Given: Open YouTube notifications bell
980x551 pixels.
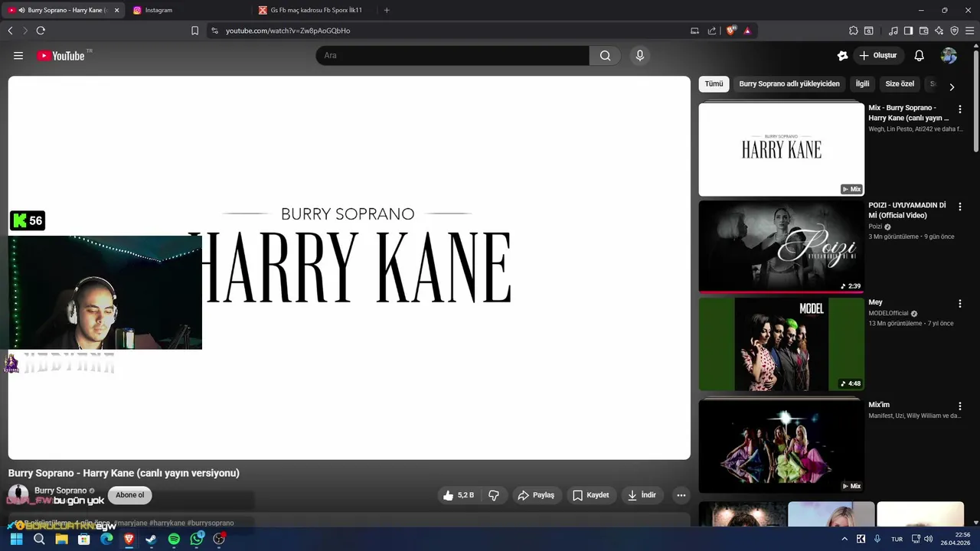Looking at the screenshot, I should point(920,56).
